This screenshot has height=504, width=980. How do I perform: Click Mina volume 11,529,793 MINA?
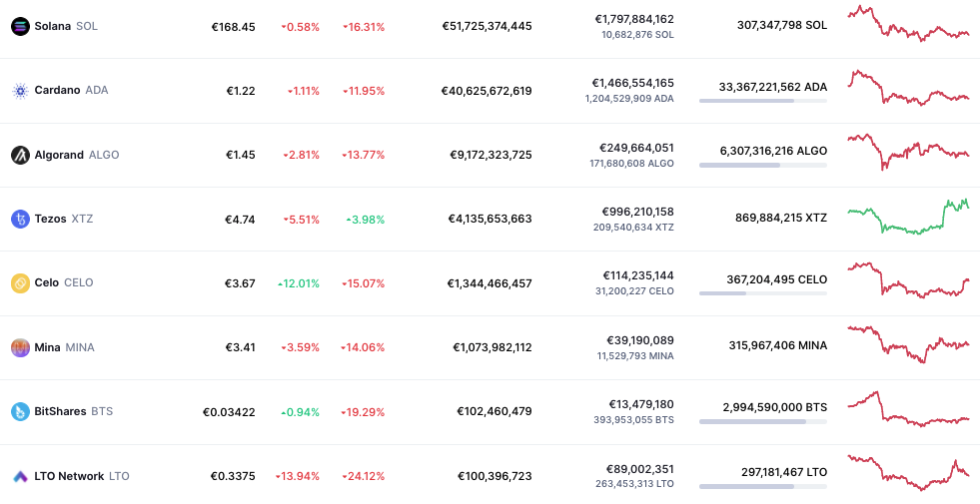coord(635,356)
